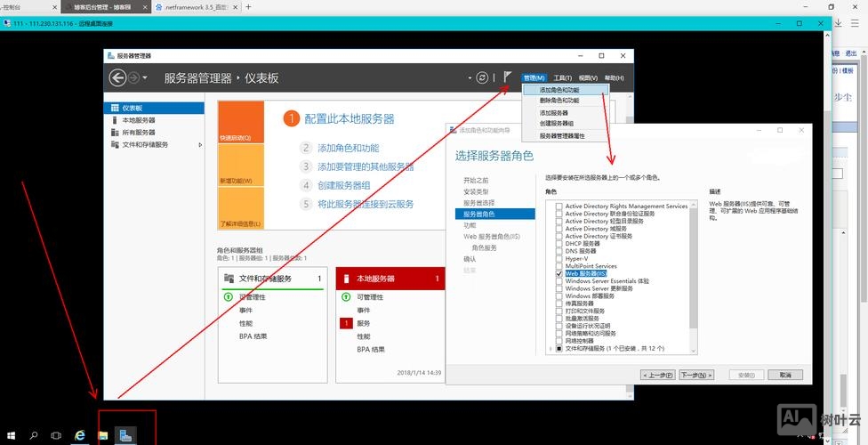Choose 创建服务器组 in the Manage menu

point(566,123)
